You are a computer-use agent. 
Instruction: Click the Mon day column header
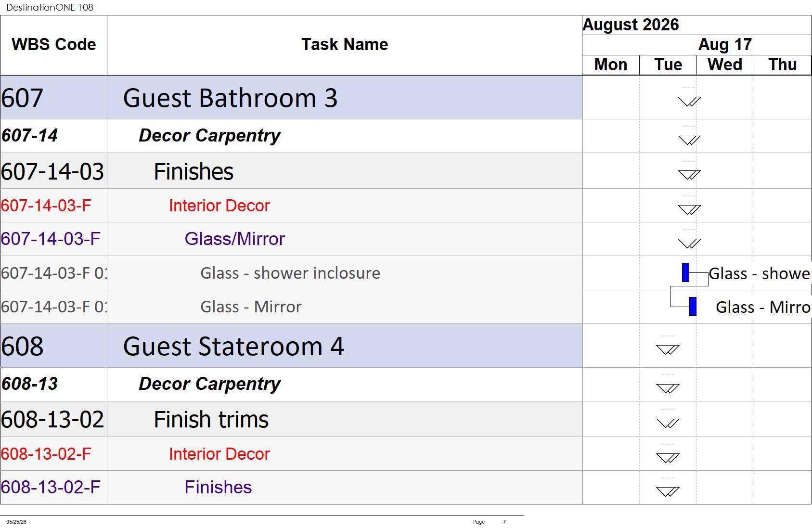coord(611,65)
